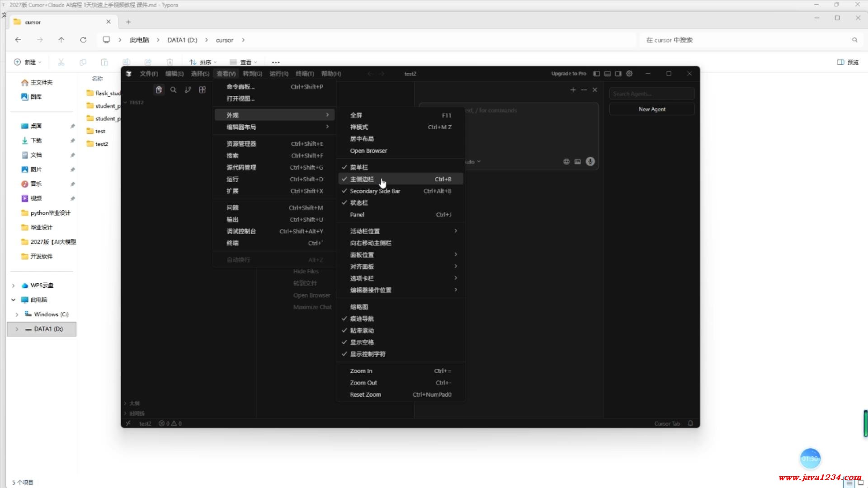Viewport: 868px width, 488px height.
Task: Click the search magnifier icon in sidebar
Action: tap(173, 90)
